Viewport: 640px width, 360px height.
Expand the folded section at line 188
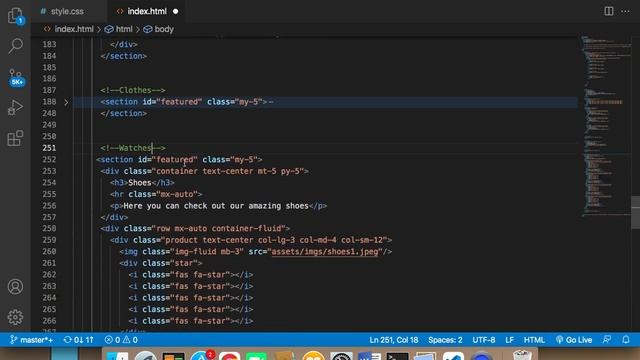66,102
